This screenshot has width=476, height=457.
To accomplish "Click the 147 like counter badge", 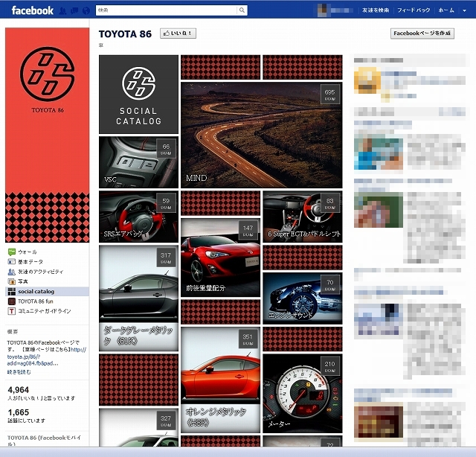I will (248, 230).
